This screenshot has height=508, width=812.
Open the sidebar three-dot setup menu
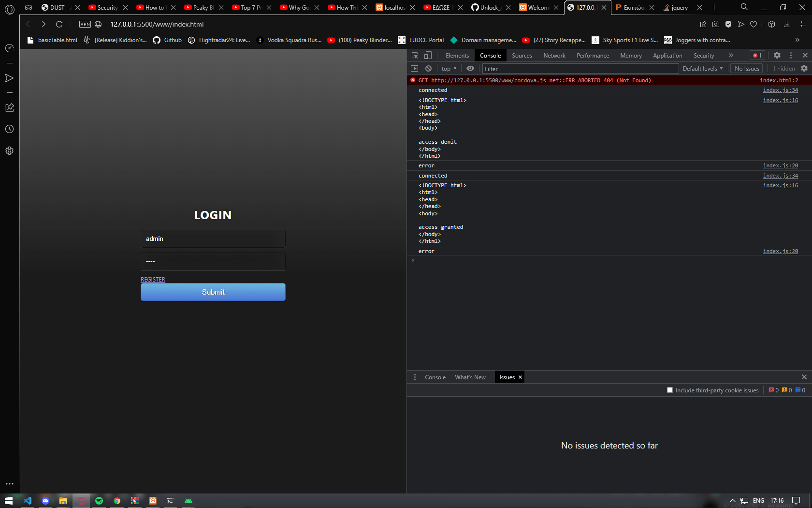(9, 484)
